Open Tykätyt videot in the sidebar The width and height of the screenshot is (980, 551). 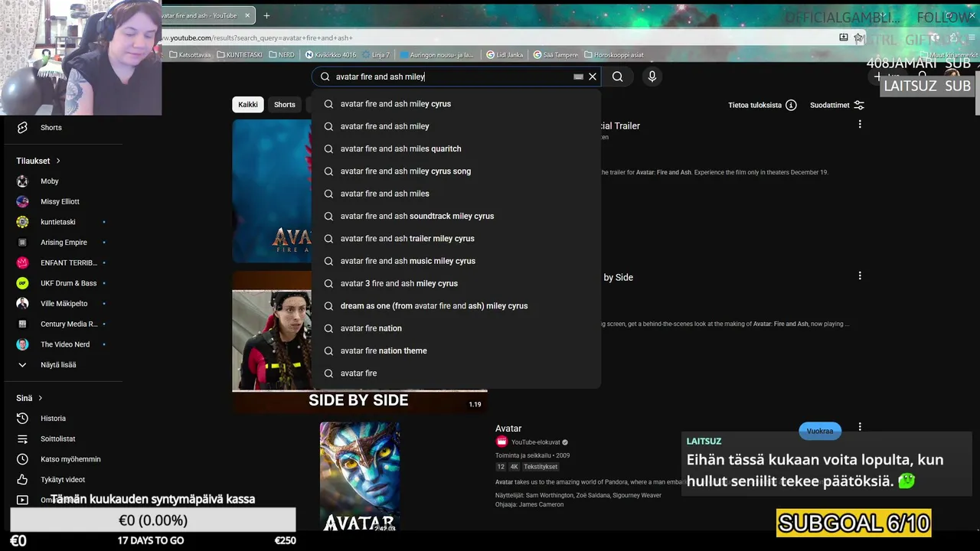[x=64, y=480]
